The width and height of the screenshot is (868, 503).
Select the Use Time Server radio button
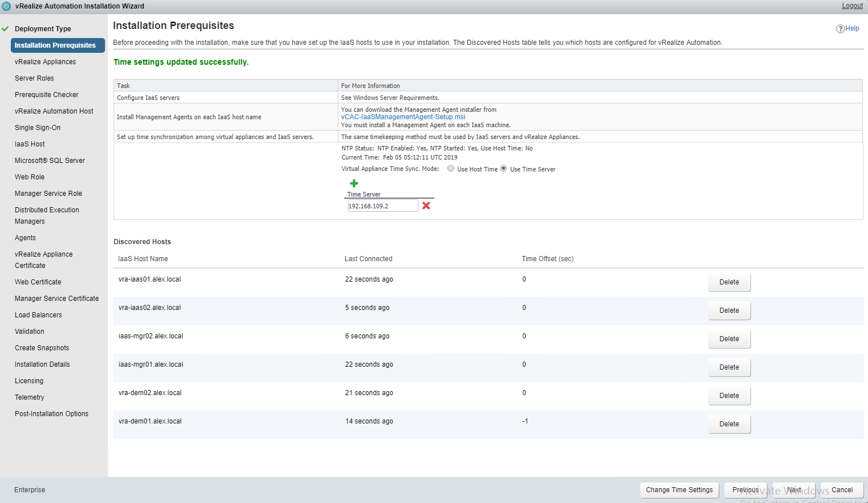[x=504, y=169]
